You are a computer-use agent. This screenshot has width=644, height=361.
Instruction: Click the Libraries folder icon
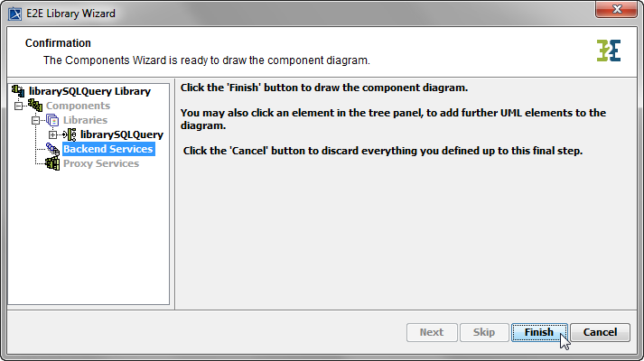point(53,120)
